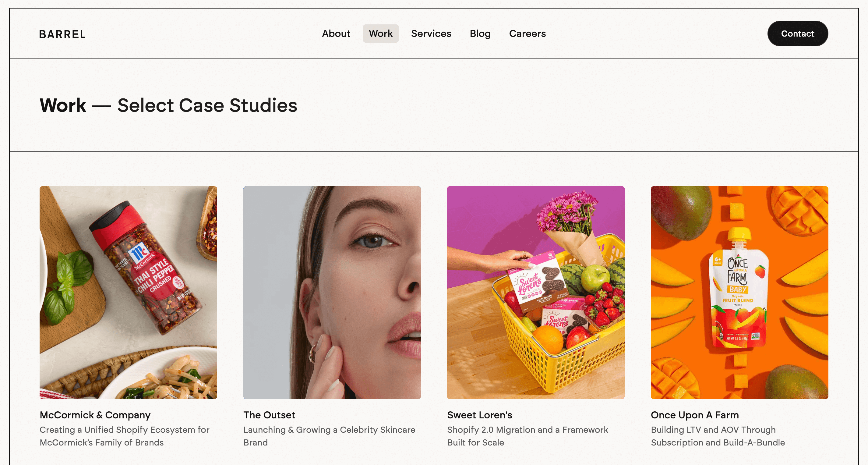Image resolution: width=868 pixels, height=465 pixels.
Task: Click the BARREL logo
Action: [62, 34]
